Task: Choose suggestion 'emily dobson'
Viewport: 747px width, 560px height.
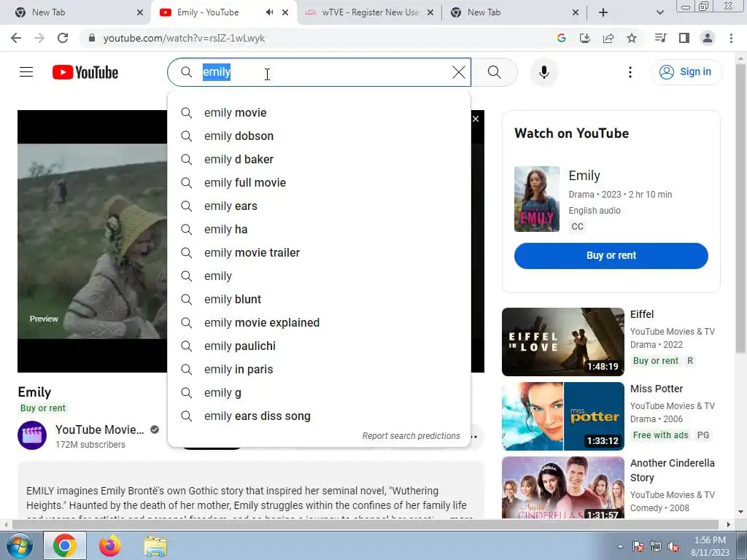Action: (x=319, y=136)
